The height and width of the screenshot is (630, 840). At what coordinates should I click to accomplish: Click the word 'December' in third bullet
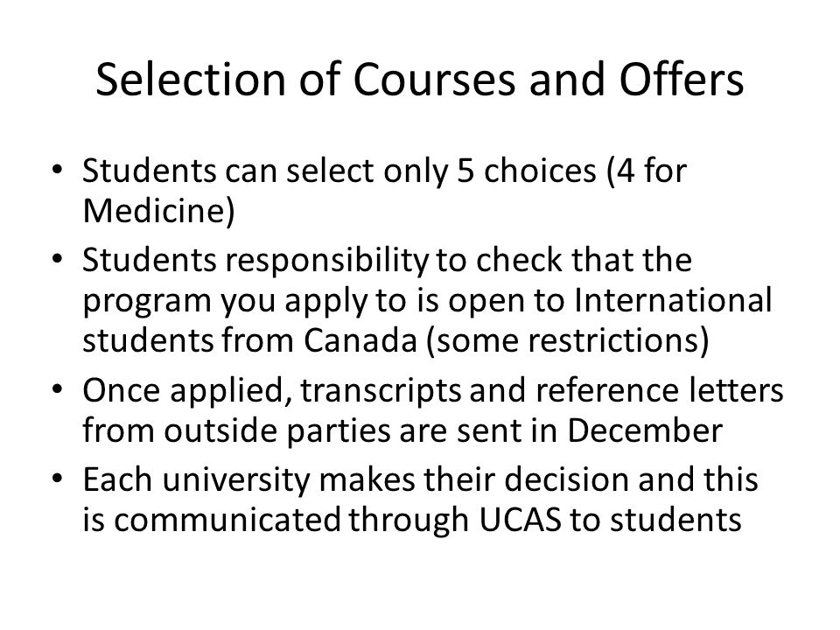[645, 430]
